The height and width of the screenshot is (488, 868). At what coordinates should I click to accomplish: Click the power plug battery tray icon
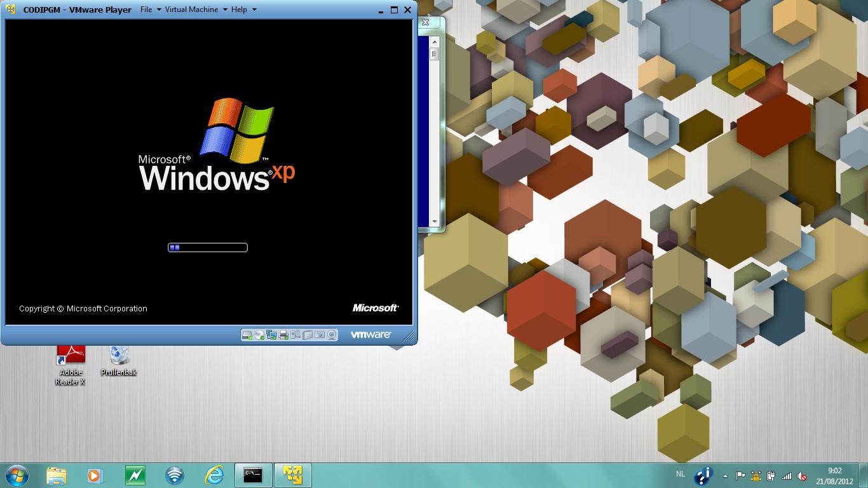point(771,476)
